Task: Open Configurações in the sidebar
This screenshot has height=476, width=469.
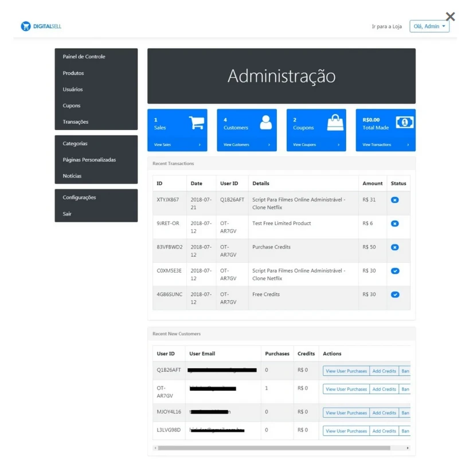Action: coord(79,198)
